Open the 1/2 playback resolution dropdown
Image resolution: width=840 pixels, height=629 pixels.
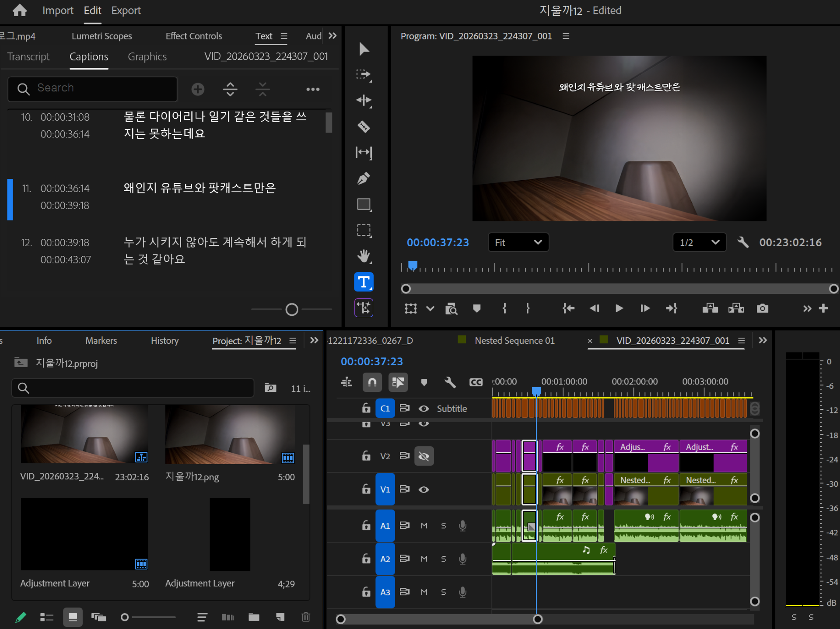click(x=699, y=242)
